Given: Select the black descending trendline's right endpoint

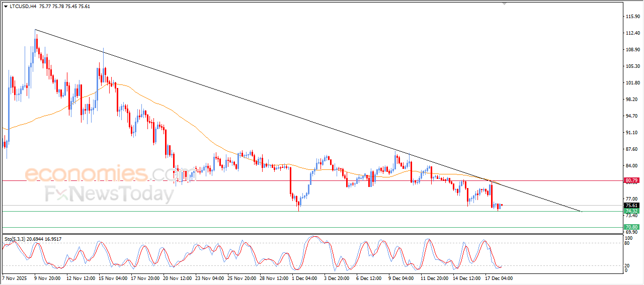Looking at the screenshot, I should tap(582, 212).
